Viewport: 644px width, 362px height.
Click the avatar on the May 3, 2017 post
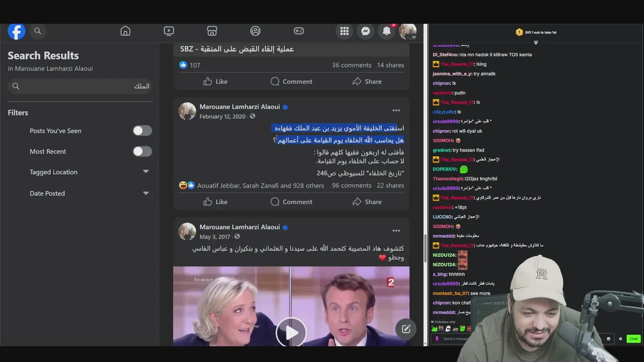(187, 231)
